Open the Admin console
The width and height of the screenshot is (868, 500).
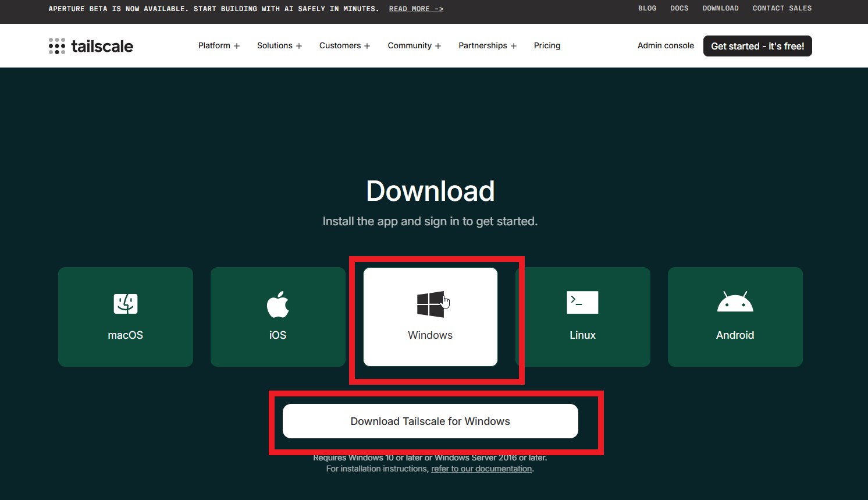[x=666, y=45]
